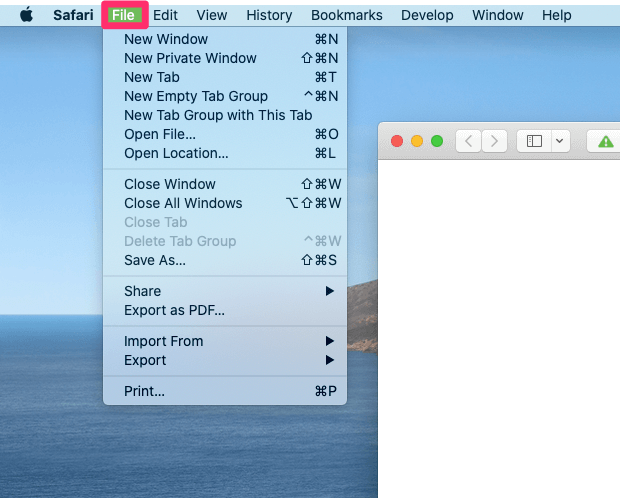The image size is (620, 498).
Task: Expand the Export submenu
Action: (225, 360)
